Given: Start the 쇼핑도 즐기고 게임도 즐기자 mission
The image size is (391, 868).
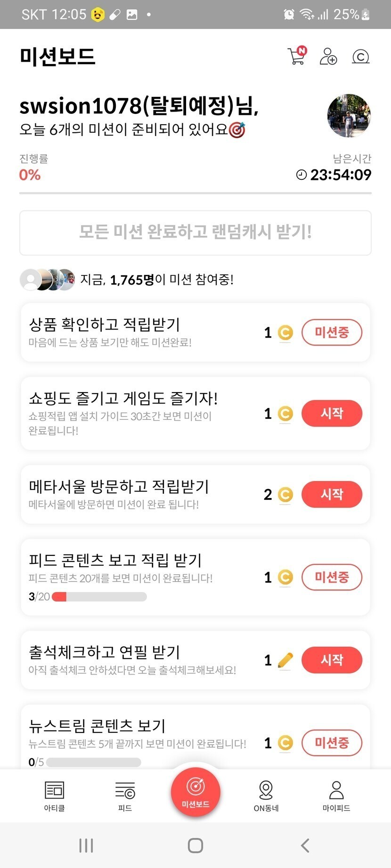Looking at the screenshot, I should (x=332, y=413).
